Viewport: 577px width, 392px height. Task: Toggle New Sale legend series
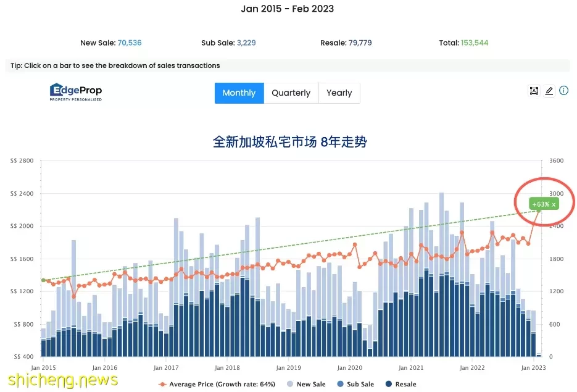click(306, 384)
